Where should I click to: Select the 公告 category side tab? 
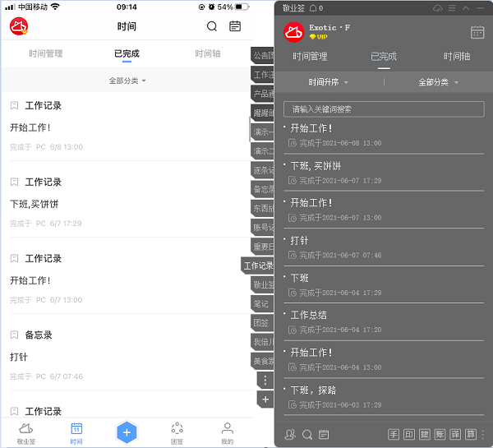[263, 56]
